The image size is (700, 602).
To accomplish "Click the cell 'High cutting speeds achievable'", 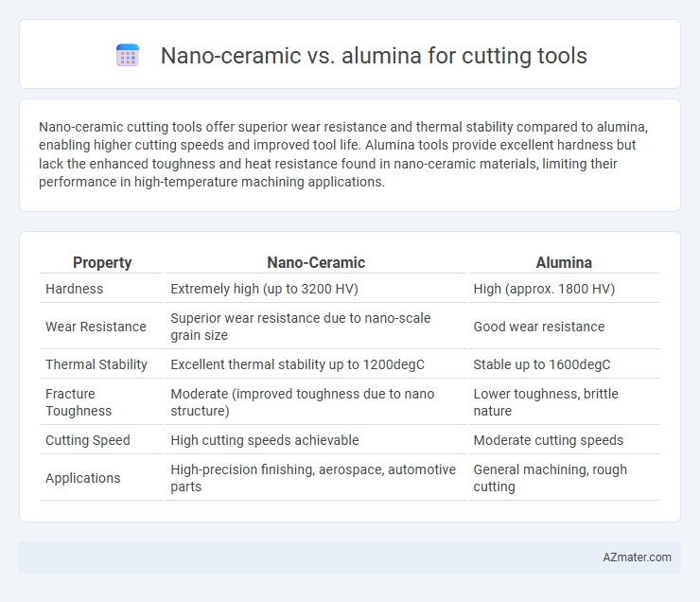I will coord(265,440).
